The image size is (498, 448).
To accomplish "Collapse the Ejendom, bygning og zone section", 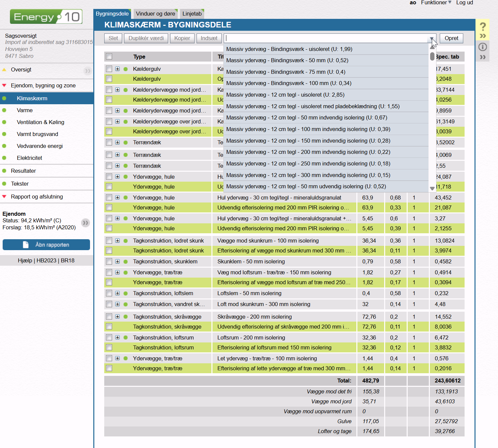I will point(4,85).
